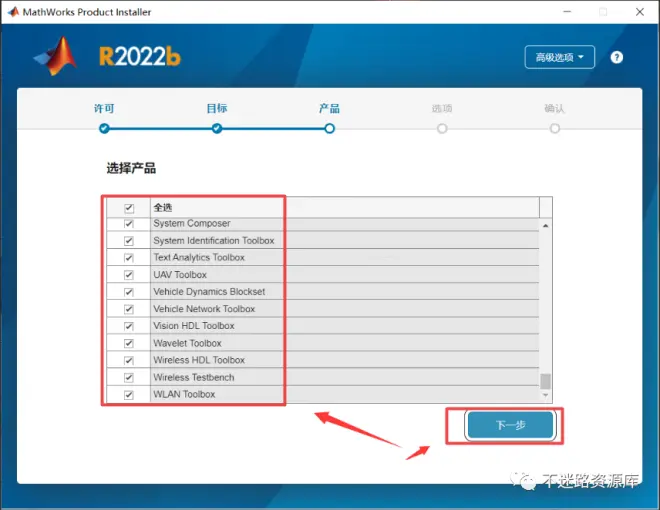The height and width of the screenshot is (510, 660).
Task: Toggle the 全选 select-all checkbox
Action: coord(129,208)
